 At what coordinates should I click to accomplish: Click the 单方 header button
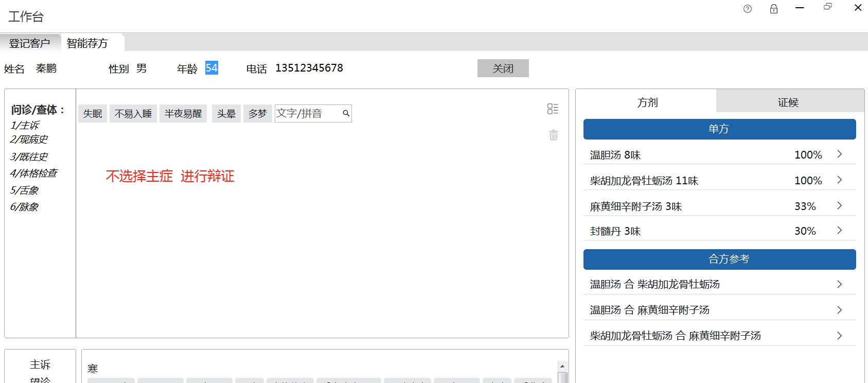[x=720, y=129]
